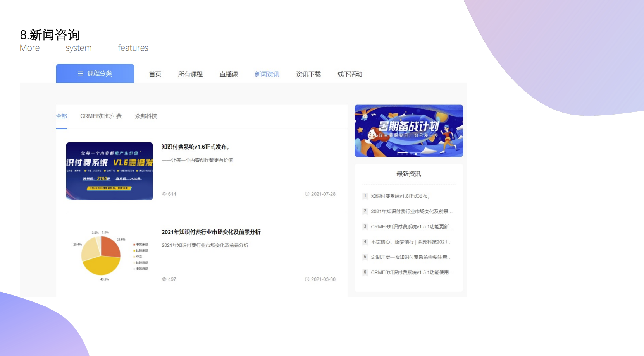Expand the 课程分类 category menu
Screen dimensions: 644x356
[95, 74]
